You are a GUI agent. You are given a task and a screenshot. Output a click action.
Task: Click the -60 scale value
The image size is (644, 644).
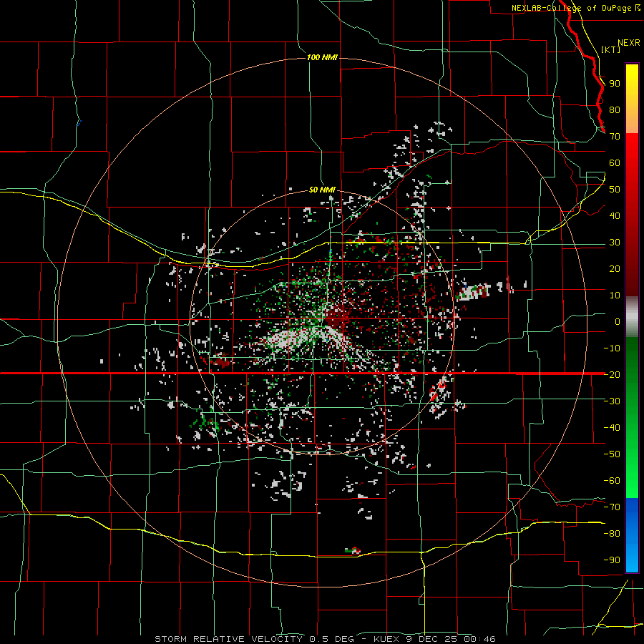(612, 481)
